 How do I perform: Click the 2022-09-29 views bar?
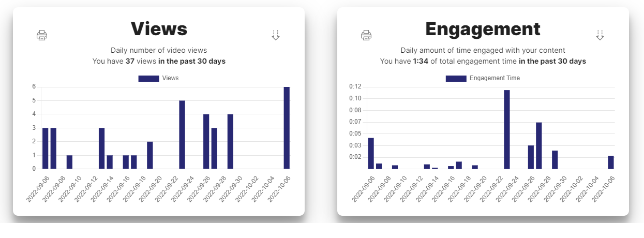click(230, 141)
